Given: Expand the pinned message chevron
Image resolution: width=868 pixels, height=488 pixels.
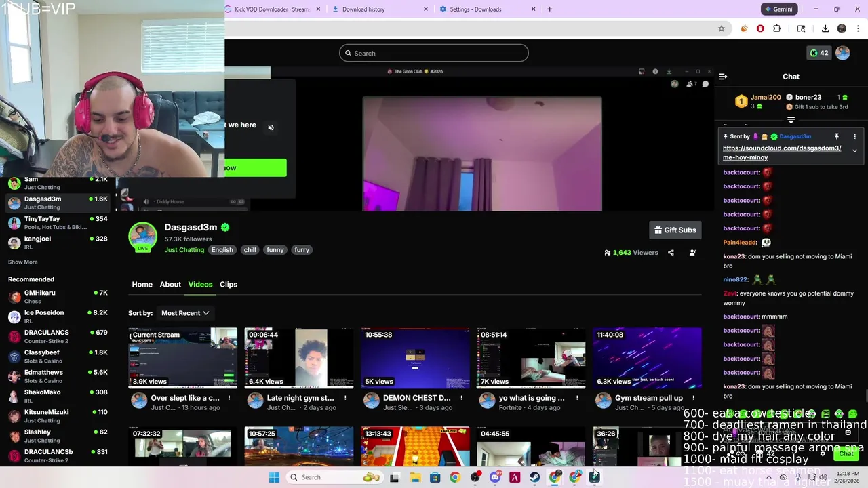Looking at the screenshot, I should click(x=854, y=150).
